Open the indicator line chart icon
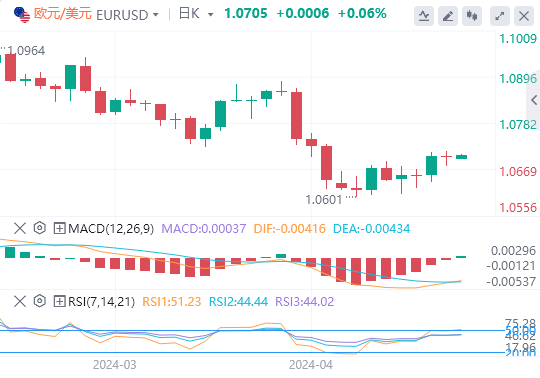This screenshot has height=378, width=540. (x=424, y=15)
